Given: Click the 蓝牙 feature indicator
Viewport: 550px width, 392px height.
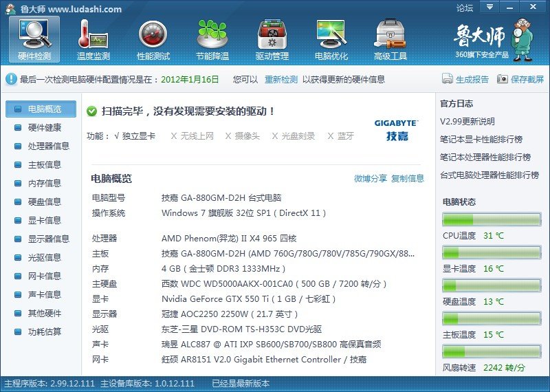Looking at the screenshot, I should [x=340, y=136].
